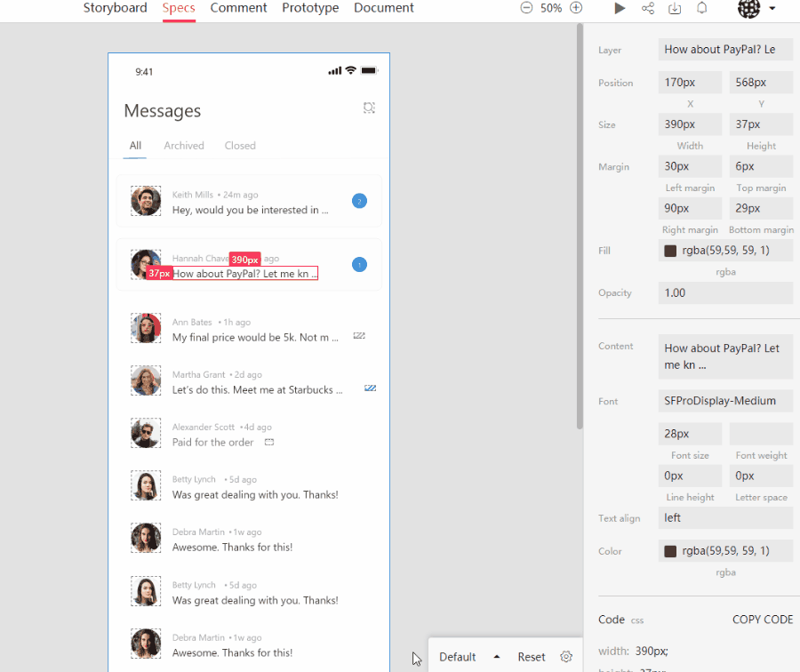
Task: Open the Storyboard tab
Action: 115,8
